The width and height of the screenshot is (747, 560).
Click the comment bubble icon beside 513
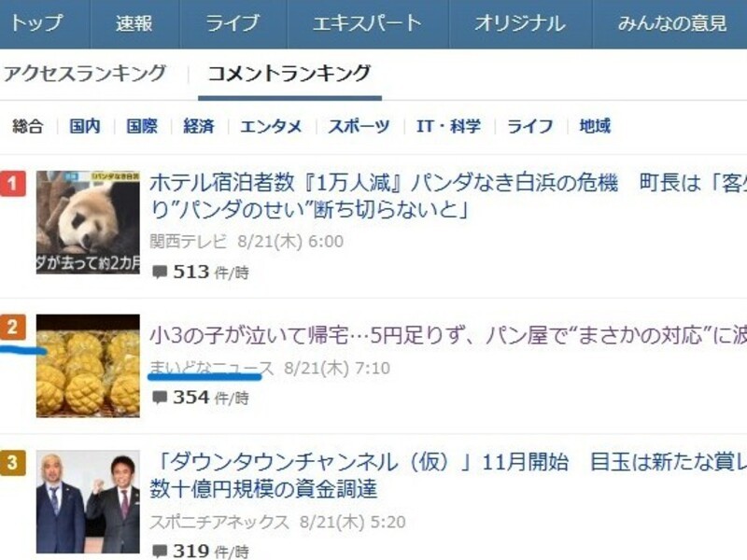159,272
